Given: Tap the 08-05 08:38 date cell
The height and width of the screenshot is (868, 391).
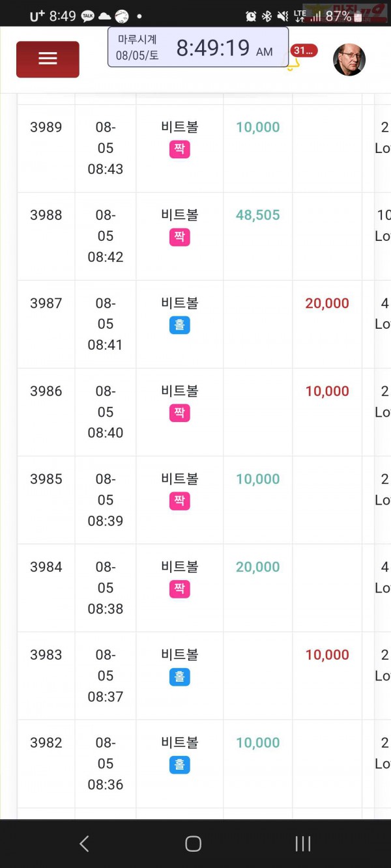Looking at the screenshot, I should (x=106, y=588).
